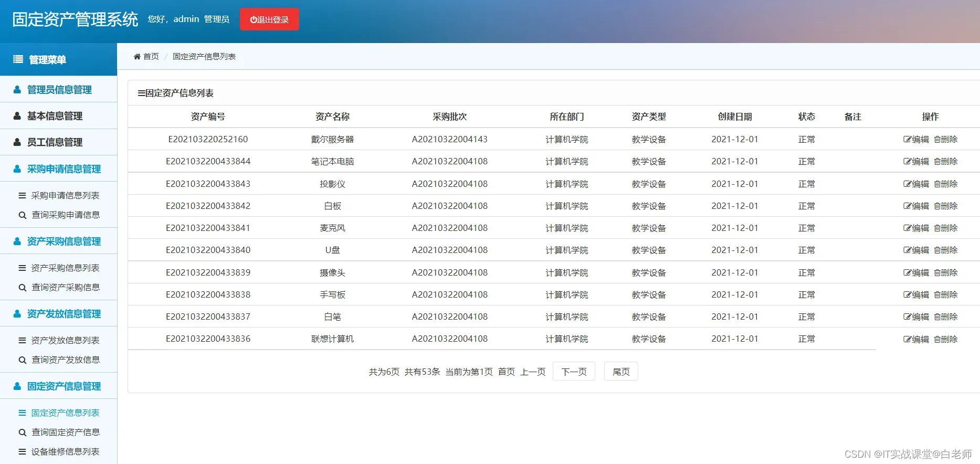This screenshot has width=980, height=464.
Task: Edit the 麦克风 asset row
Action: click(x=916, y=228)
